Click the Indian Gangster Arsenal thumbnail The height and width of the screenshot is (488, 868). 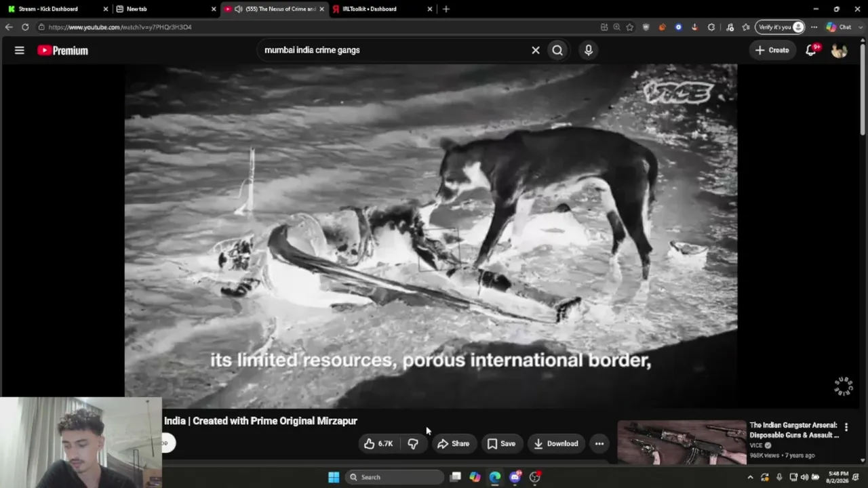coord(682,443)
